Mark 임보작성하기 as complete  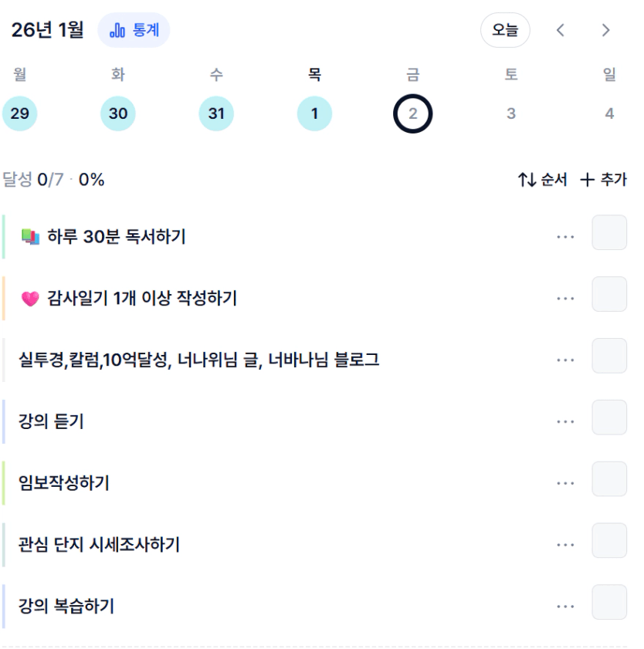[609, 479]
